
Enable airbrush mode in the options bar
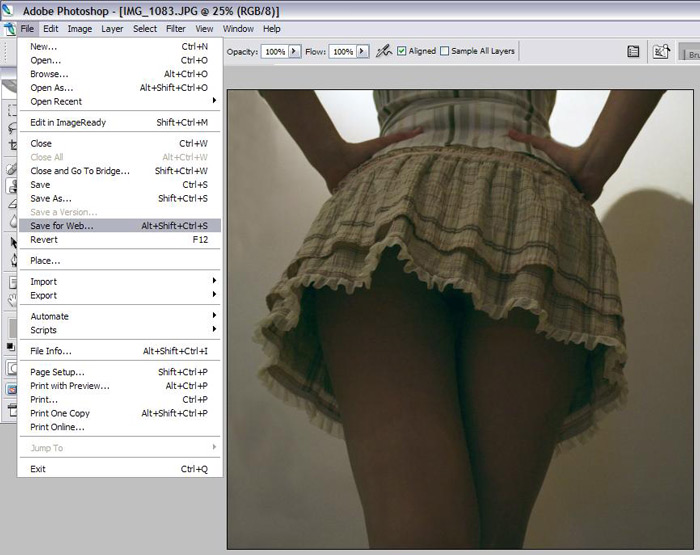pyautogui.click(x=384, y=51)
